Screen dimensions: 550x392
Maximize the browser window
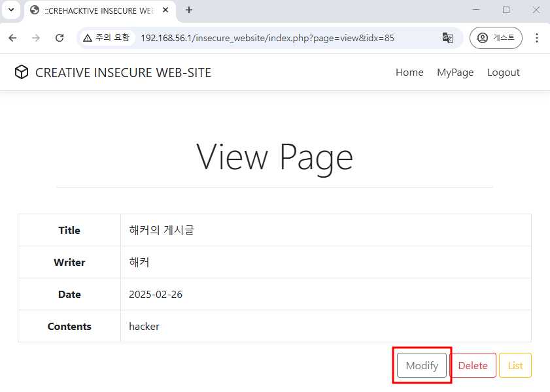(x=506, y=10)
